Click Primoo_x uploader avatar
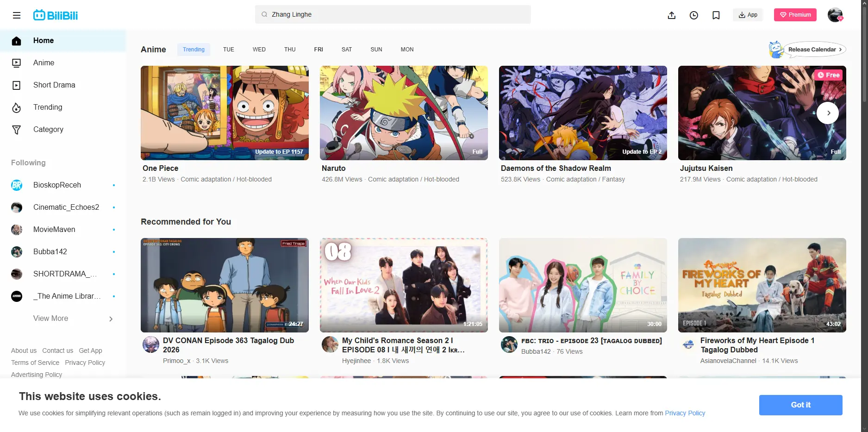This screenshot has height=432, width=868. [x=151, y=344]
